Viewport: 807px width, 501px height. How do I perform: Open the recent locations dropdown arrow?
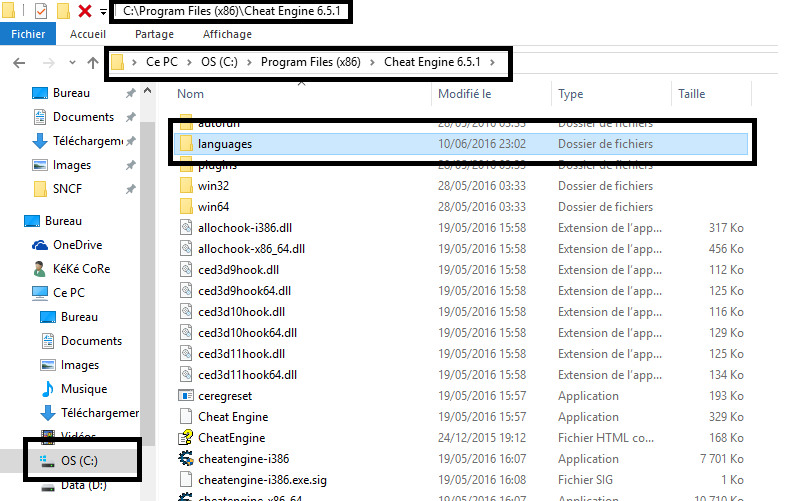point(72,63)
